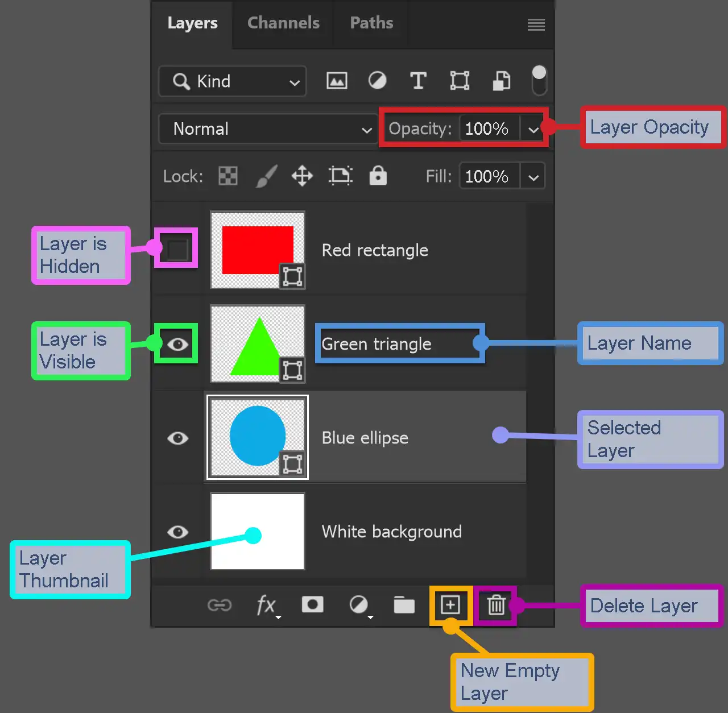The height and width of the screenshot is (713, 728).
Task: Lock transparent pixels on the layer
Action: point(227,176)
